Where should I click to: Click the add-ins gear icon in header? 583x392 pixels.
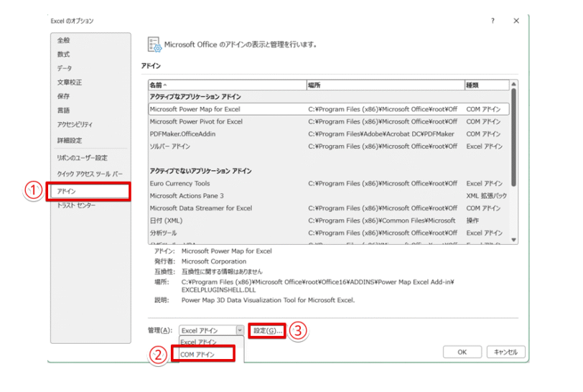pyautogui.click(x=154, y=45)
